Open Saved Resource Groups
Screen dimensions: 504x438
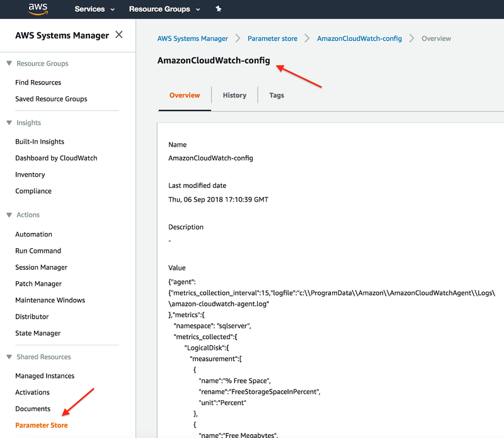51,99
